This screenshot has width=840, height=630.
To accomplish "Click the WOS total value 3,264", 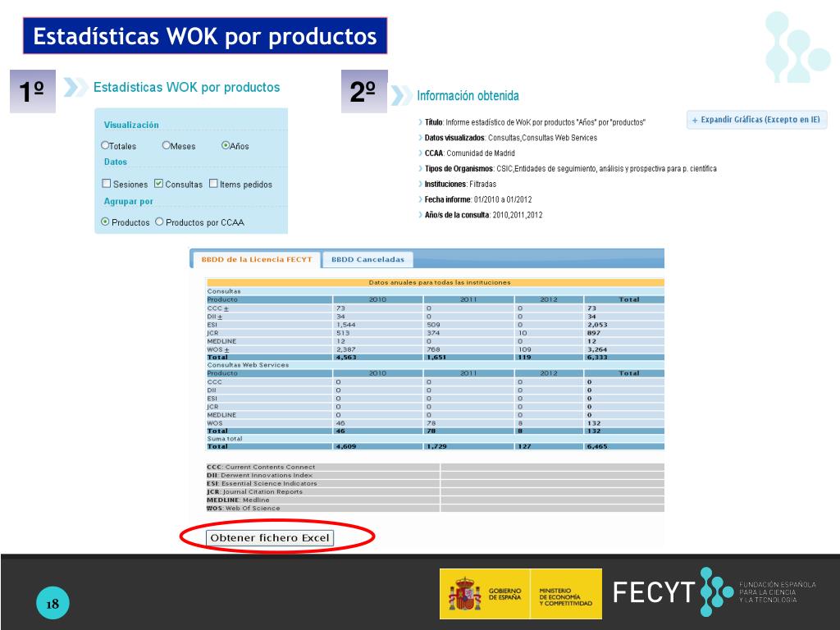I will tap(597, 349).
